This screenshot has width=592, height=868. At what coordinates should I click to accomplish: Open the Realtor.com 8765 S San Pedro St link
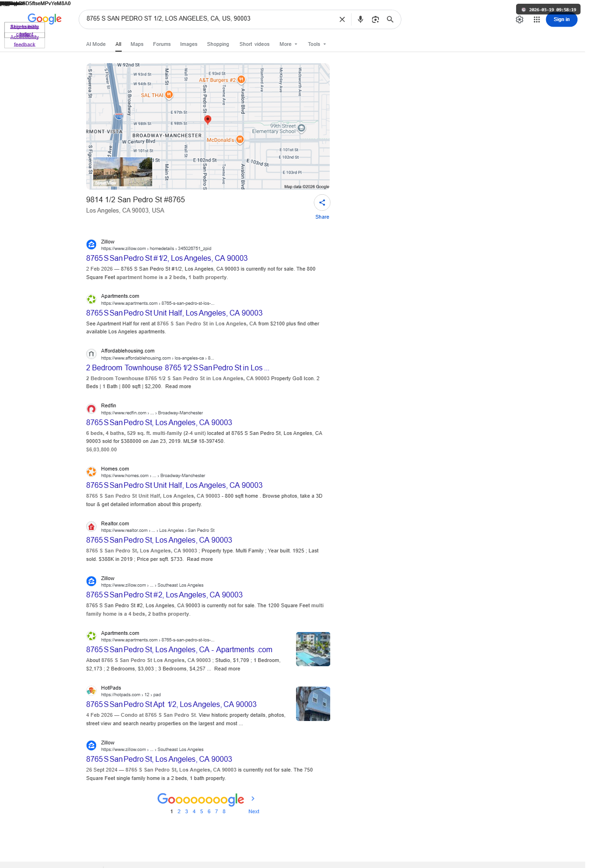(x=159, y=540)
